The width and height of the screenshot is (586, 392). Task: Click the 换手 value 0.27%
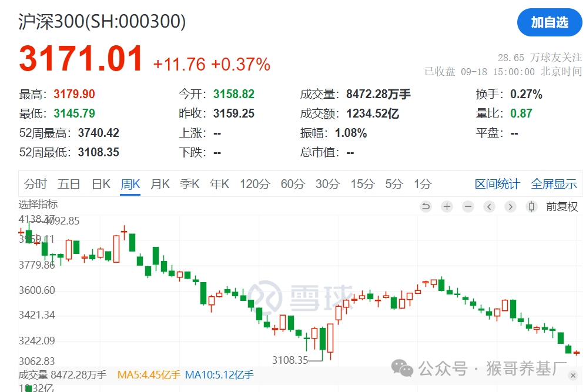tap(526, 94)
